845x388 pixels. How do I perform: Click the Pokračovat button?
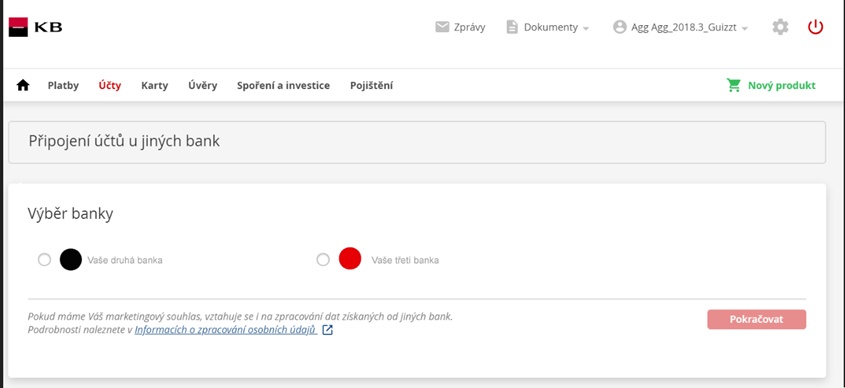(x=757, y=319)
